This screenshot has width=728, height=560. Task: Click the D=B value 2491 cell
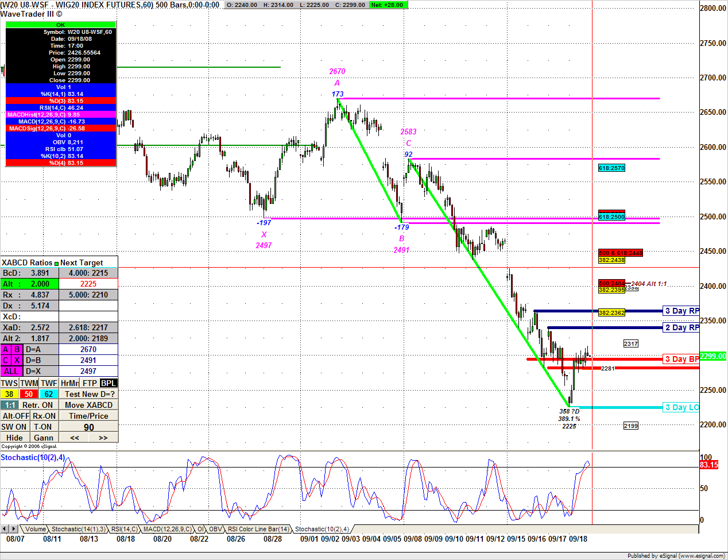pos(88,360)
